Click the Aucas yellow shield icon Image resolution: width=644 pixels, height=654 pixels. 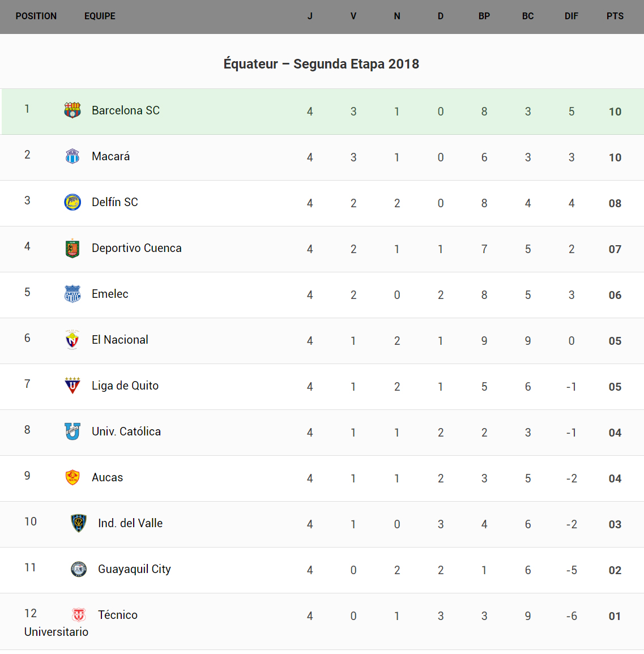(72, 477)
